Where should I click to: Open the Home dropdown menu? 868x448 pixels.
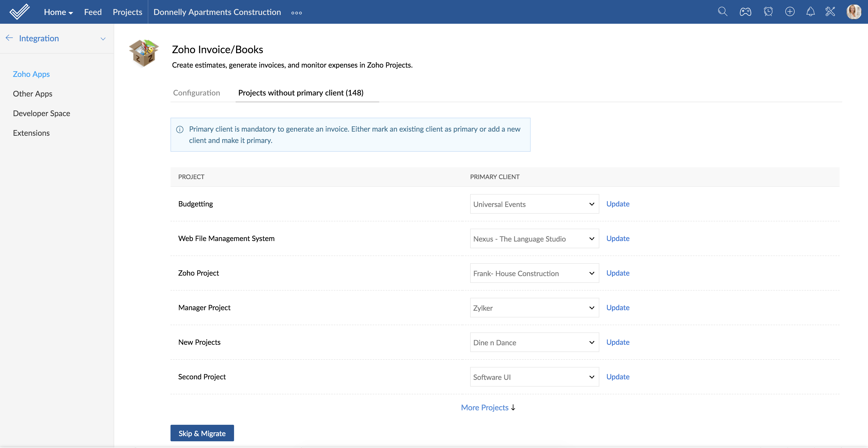coord(58,12)
